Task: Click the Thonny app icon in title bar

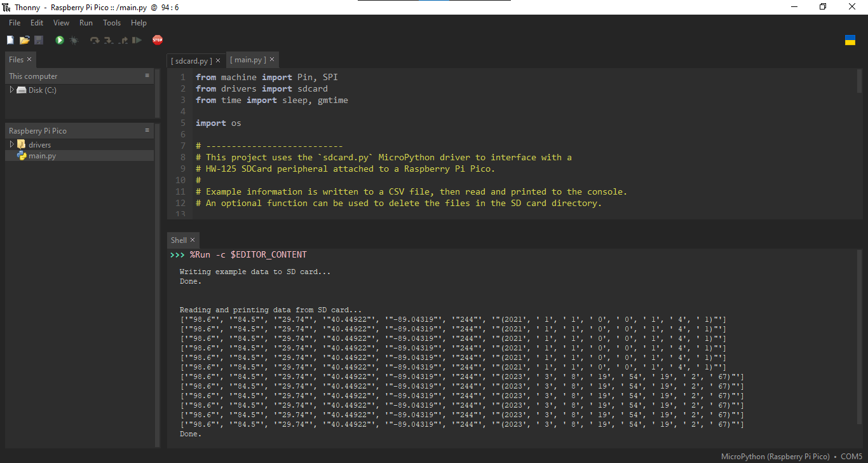Action: [x=6, y=7]
